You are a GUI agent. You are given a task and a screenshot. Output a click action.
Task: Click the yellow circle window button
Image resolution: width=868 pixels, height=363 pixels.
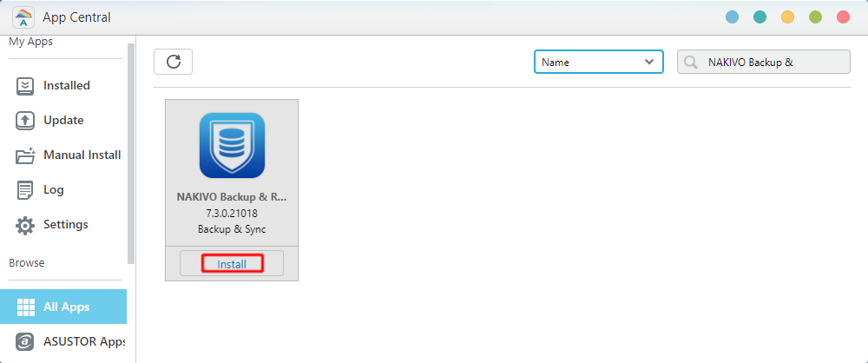pos(787,17)
